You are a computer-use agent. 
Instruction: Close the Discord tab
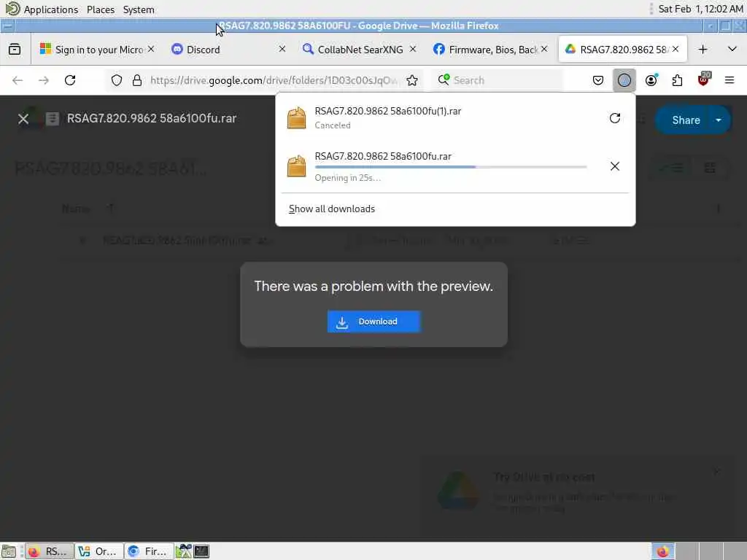[x=282, y=49]
